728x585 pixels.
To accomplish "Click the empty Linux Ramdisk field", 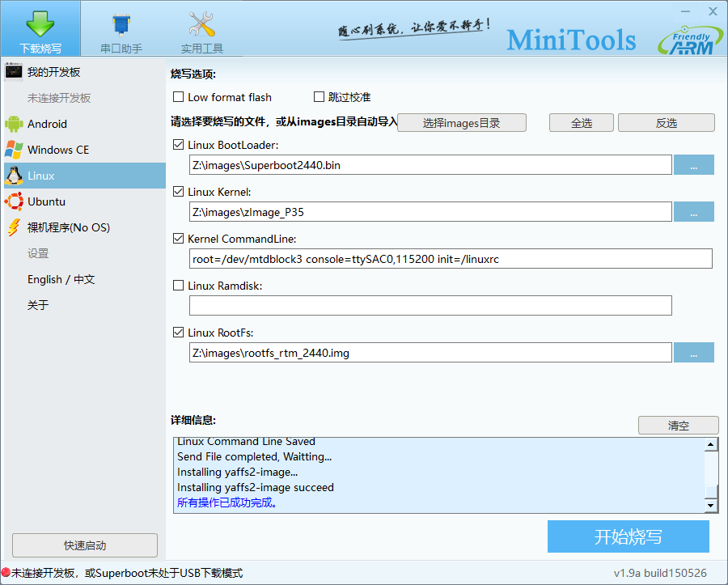I will (x=430, y=306).
